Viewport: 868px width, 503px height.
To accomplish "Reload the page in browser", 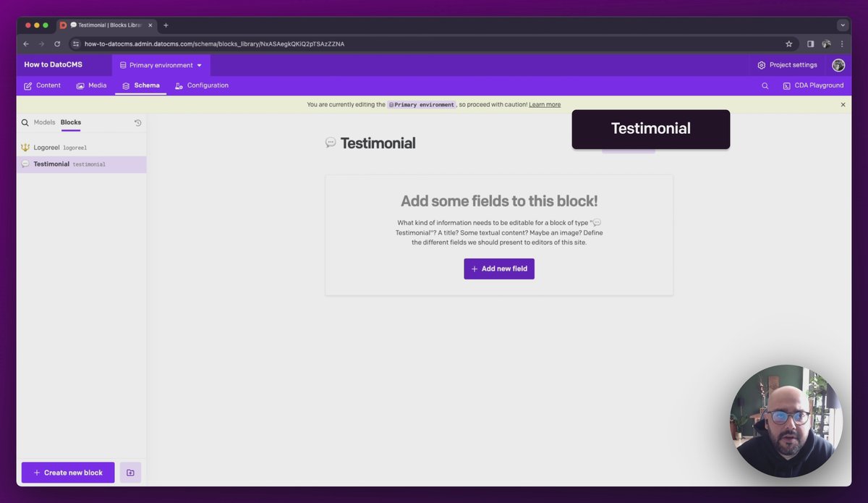I will click(57, 43).
